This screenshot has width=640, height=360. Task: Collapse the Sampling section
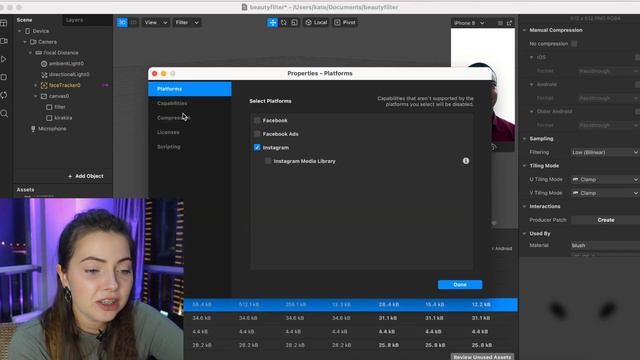point(524,139)
